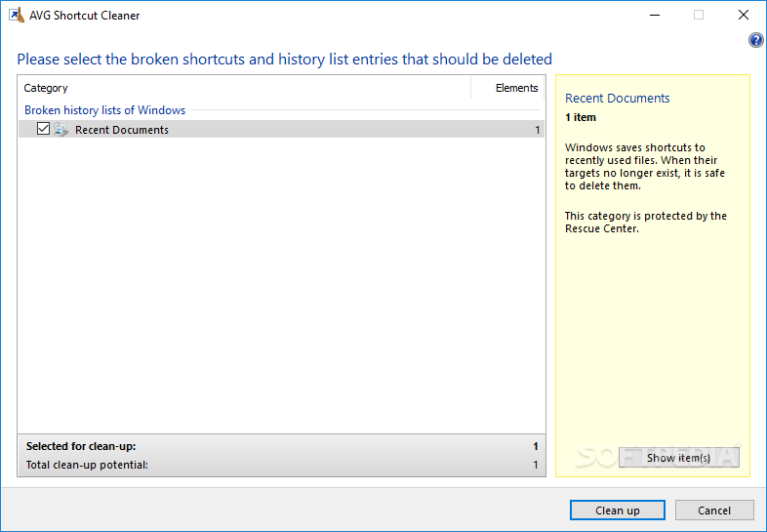767x532 pixels.
Task: Click 'This category is protected by the Rescue Center' text
Action: pos(646,223)
